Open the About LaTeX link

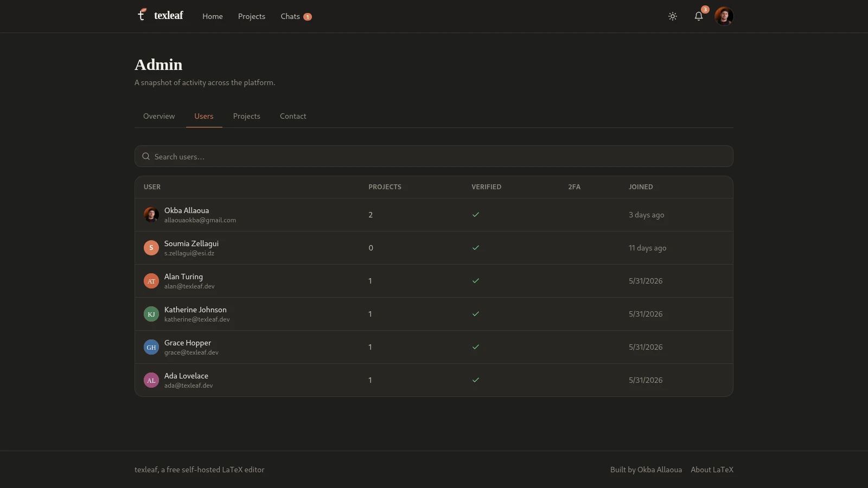click(712, 470)
